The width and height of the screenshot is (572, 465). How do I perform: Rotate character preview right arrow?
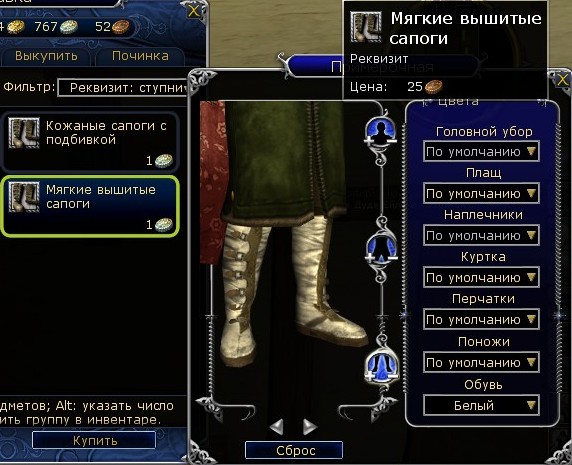pyautogui.click(x=310, y=426)
